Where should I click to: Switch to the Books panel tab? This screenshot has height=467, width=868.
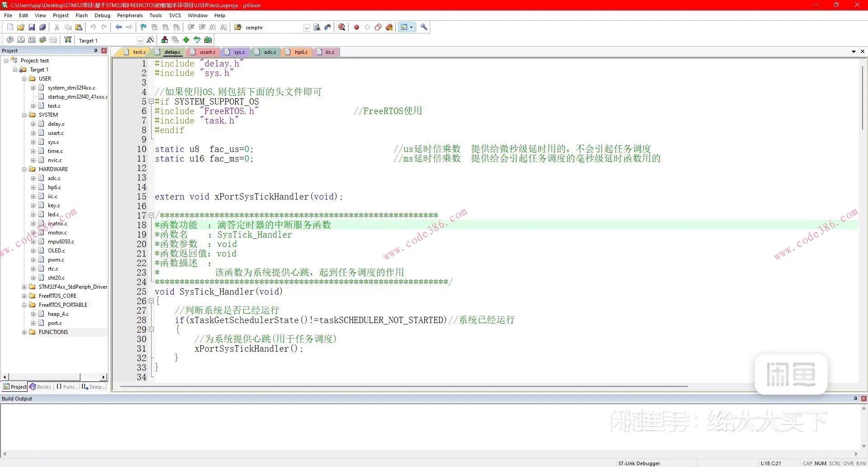[41, 387]
